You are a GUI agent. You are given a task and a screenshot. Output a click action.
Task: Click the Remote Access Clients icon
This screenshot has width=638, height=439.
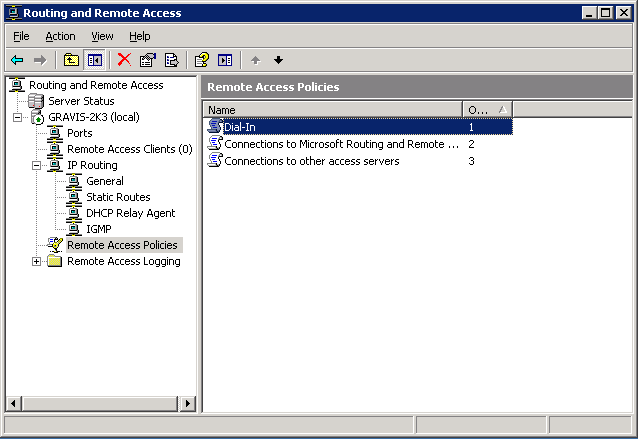tap(55, 149)
